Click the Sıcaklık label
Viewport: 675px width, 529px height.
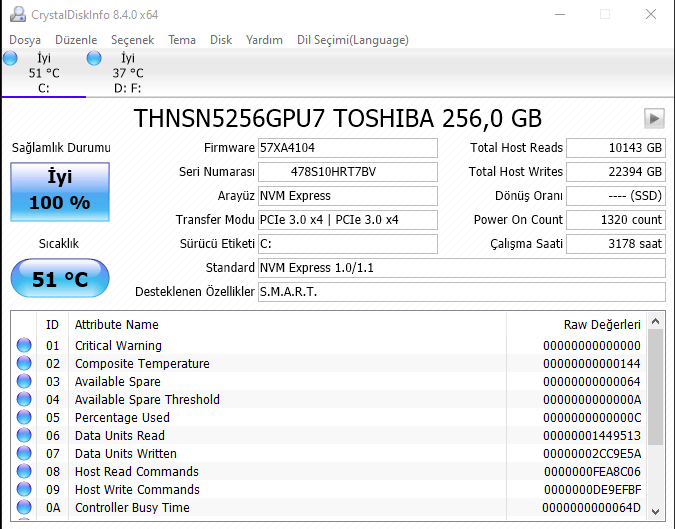coord(59,244)
